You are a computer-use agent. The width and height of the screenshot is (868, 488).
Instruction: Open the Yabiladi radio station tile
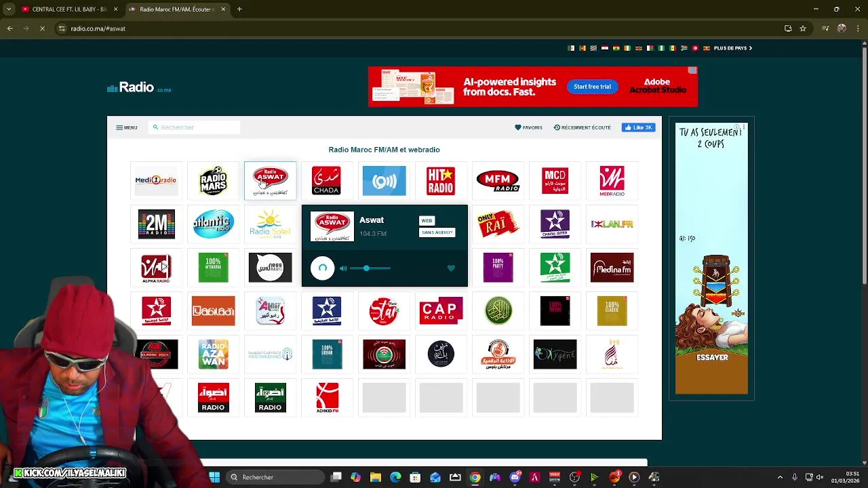(213, 310)
